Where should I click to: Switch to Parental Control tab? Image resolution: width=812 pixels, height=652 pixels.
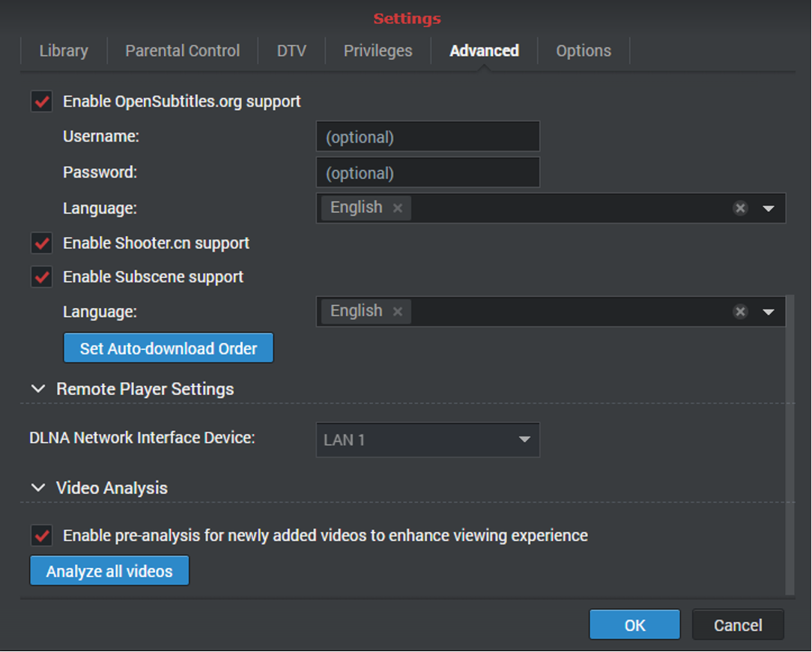click(x=182, y=51)
